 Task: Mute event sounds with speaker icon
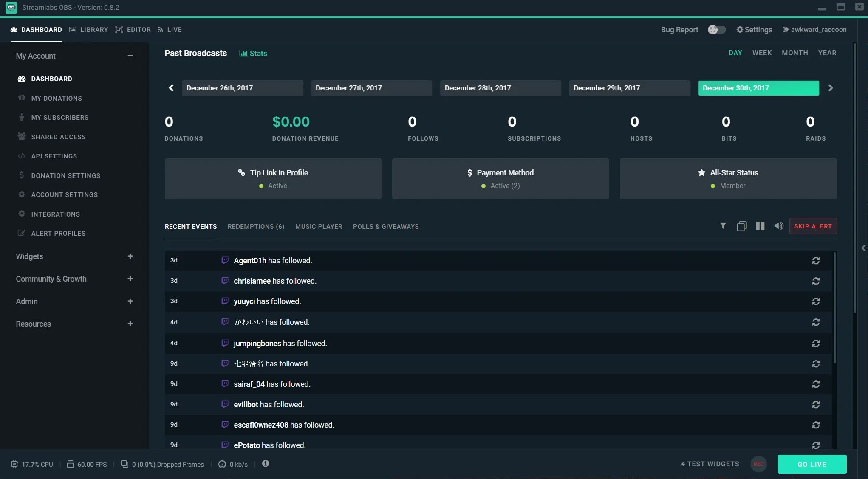tap(778, 226)
